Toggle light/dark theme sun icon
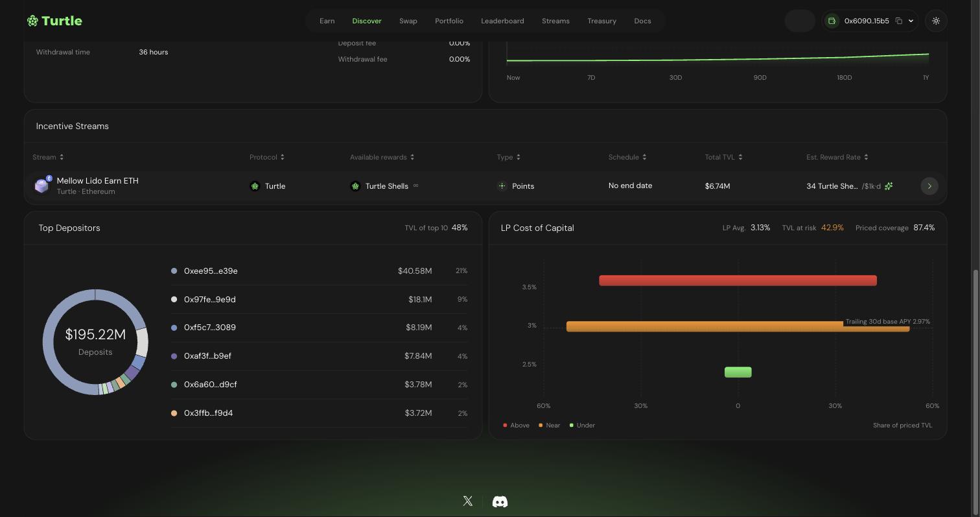 coord(936,21)
